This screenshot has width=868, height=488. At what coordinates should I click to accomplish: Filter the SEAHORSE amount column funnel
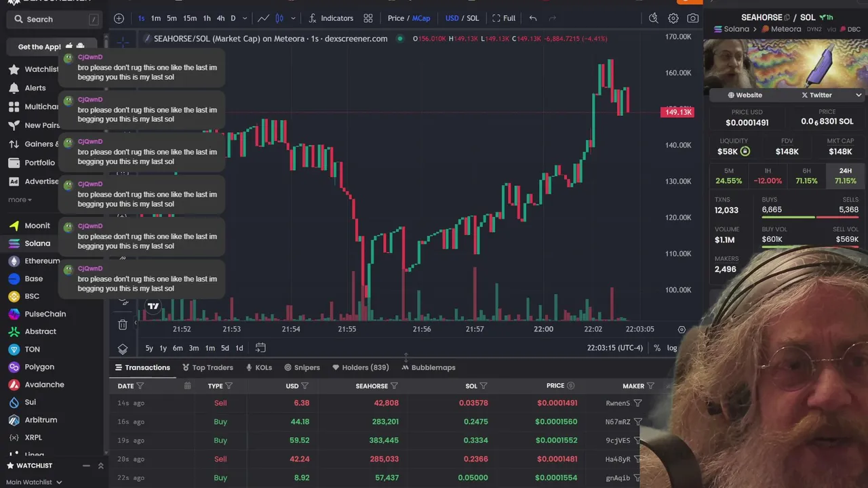[394, 386]
